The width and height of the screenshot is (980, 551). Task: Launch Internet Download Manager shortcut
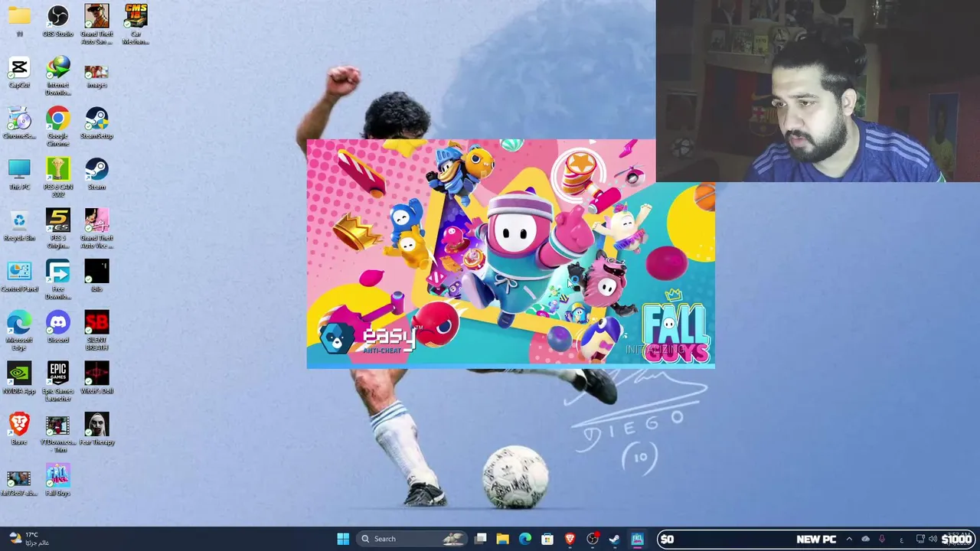coord(58,76)
